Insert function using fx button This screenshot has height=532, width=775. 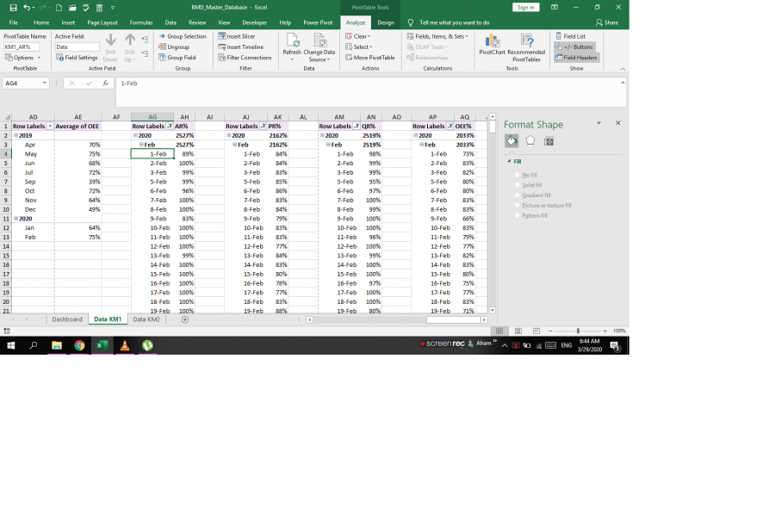105,84
